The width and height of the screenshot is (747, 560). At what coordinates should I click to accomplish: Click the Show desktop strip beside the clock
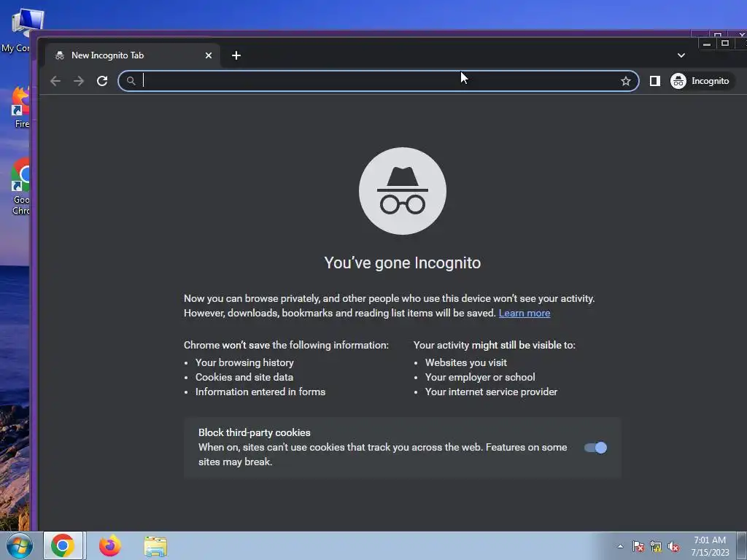point(743,545)
